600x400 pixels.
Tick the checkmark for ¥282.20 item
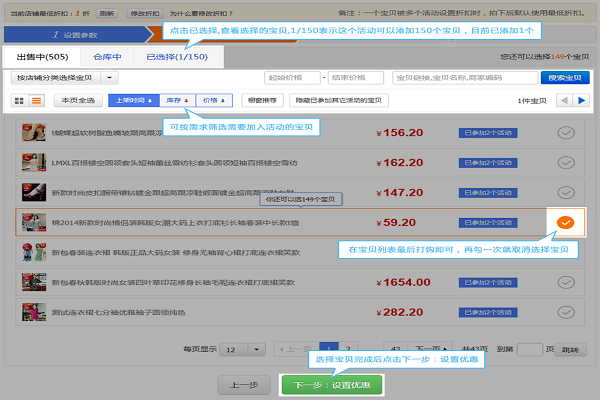tap(566, 312)
